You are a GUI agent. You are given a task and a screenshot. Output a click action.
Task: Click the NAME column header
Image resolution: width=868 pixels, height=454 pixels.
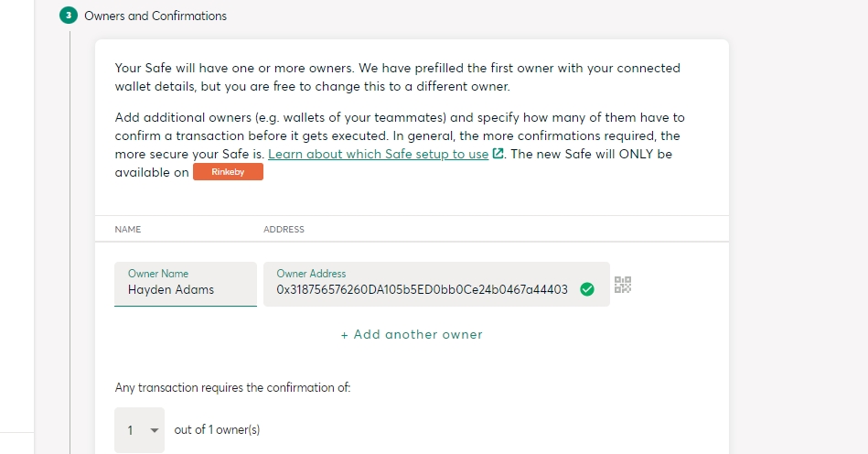(x=128, y=229)
